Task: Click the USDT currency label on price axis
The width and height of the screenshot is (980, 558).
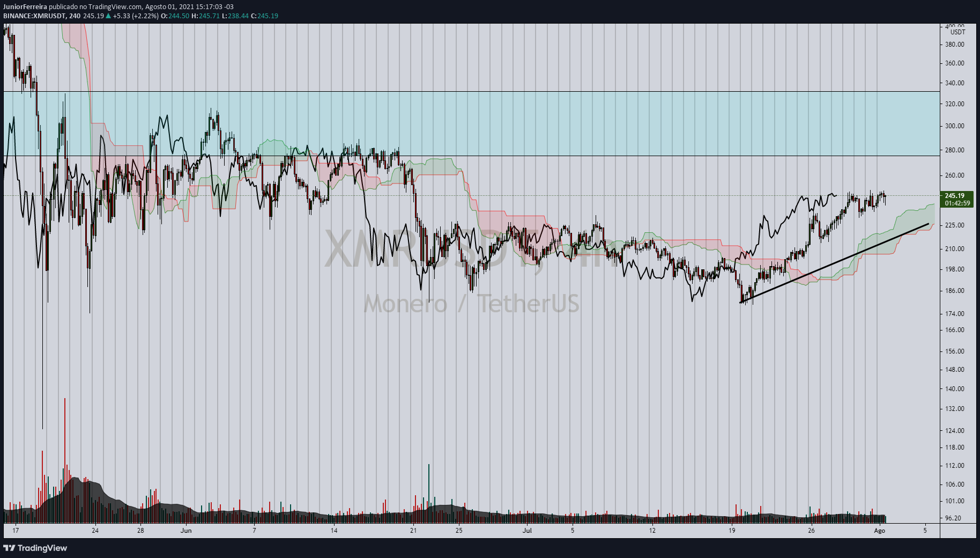Action: tap(957, 32)
